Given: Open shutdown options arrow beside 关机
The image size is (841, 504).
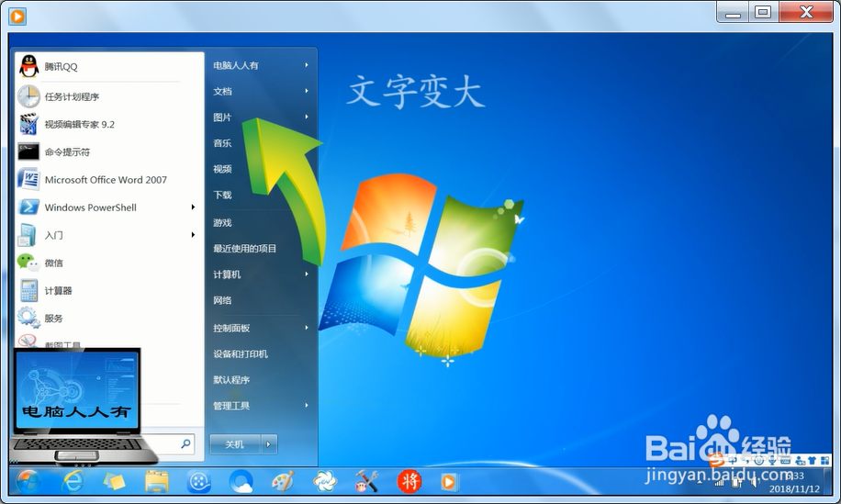Looking at the screenshot, I should [269, 444].
